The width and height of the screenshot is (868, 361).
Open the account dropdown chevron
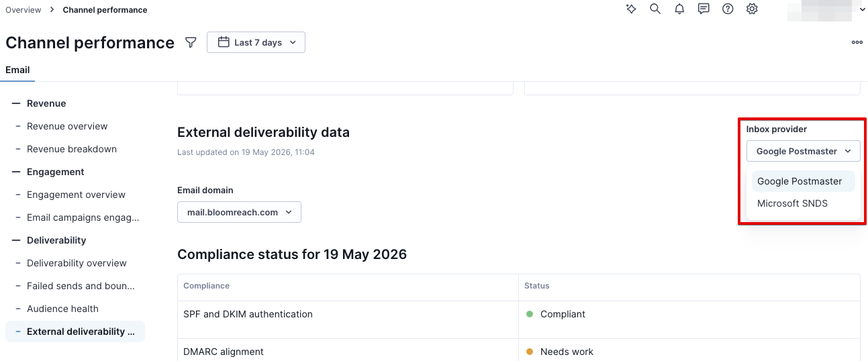863,9
